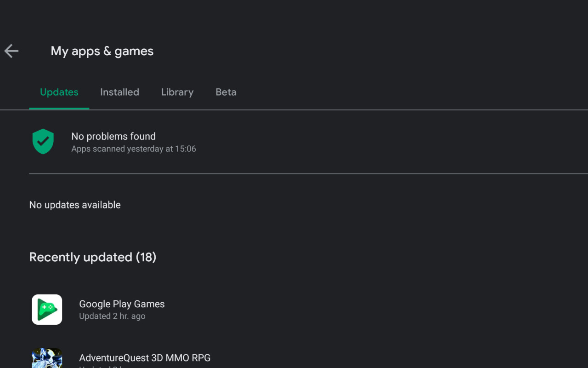588x368 pixels.
Task: Select the "No problems found" status text
Action: point(113,136)
